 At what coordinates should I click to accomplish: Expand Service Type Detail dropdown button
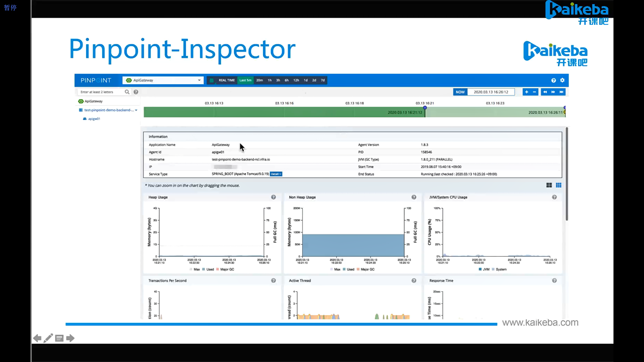(x=276, y=174)
